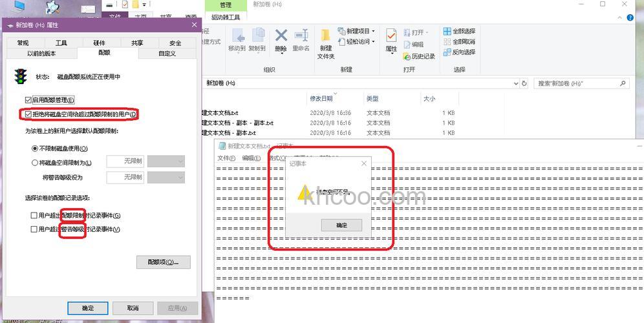Click the Move to (移动到) ribbon icon
Image resolution: width=644 pixels, height=323 pixels.
click(x=238, y=36)
